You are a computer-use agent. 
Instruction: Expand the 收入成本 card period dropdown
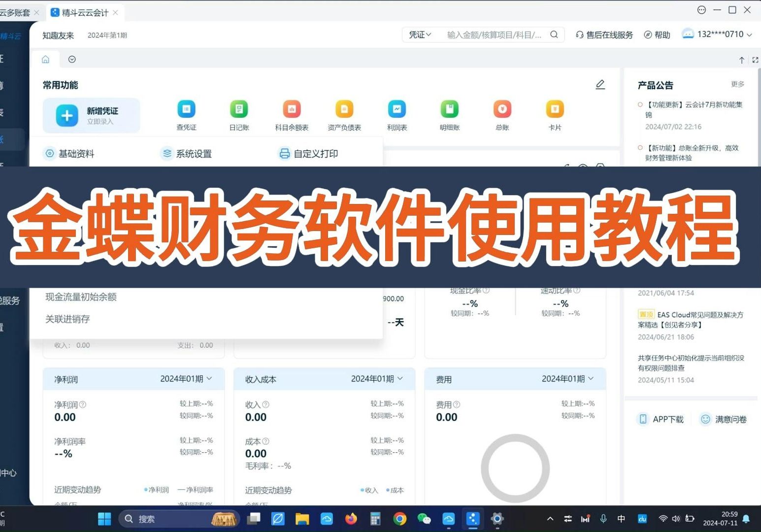coord(377,379)
